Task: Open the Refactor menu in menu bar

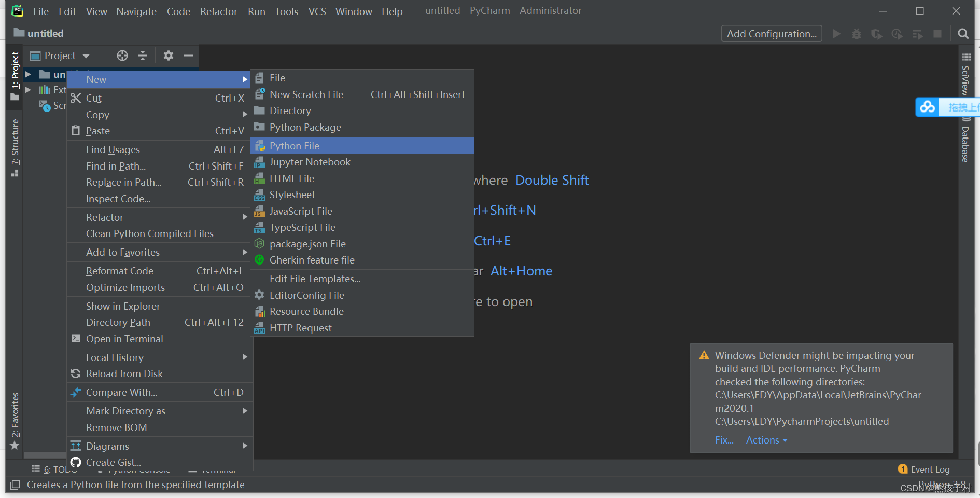Action: pyautogui.click(x=219, y=11)
